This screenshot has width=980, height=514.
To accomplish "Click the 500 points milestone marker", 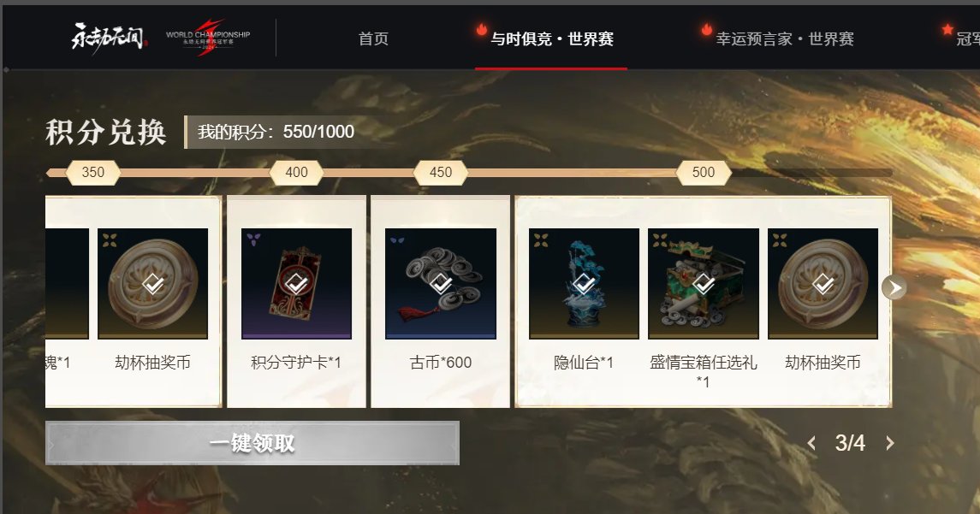I will tap(704, 173).
